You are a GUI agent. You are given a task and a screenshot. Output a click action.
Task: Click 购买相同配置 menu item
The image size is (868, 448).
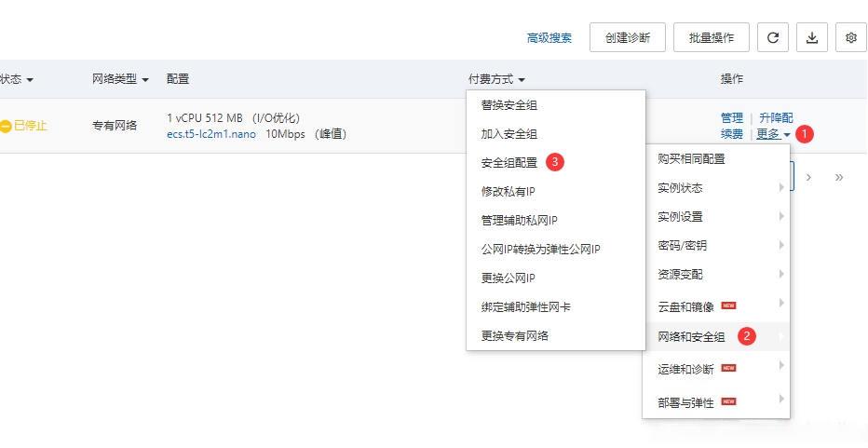click(691, 159)
